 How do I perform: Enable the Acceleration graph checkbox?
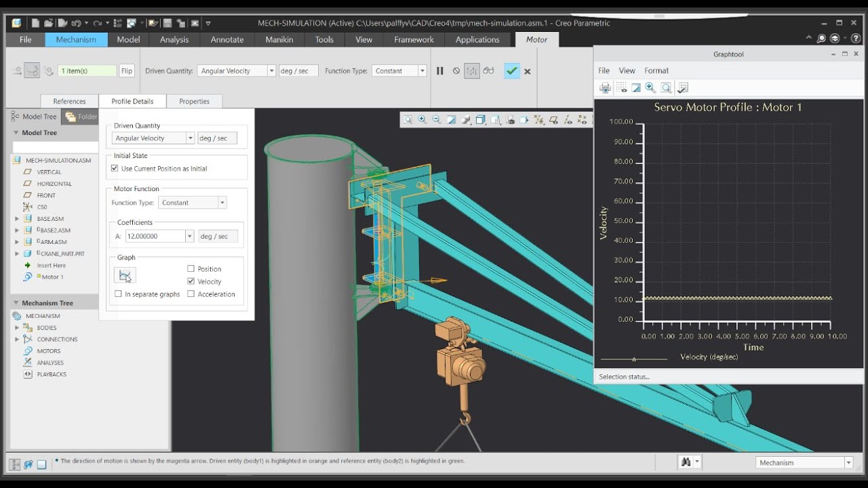point(191,294)
